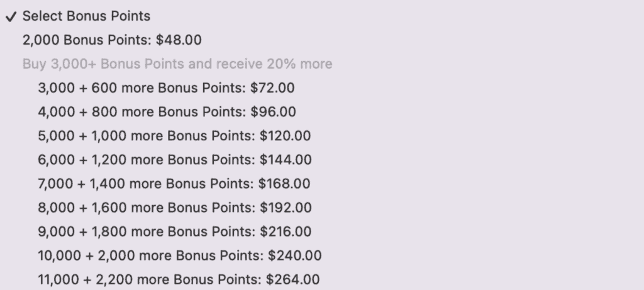644x290 pixels.
Task: Choose the $96.00 bonus points option
Action: click(x=274, y=112)
